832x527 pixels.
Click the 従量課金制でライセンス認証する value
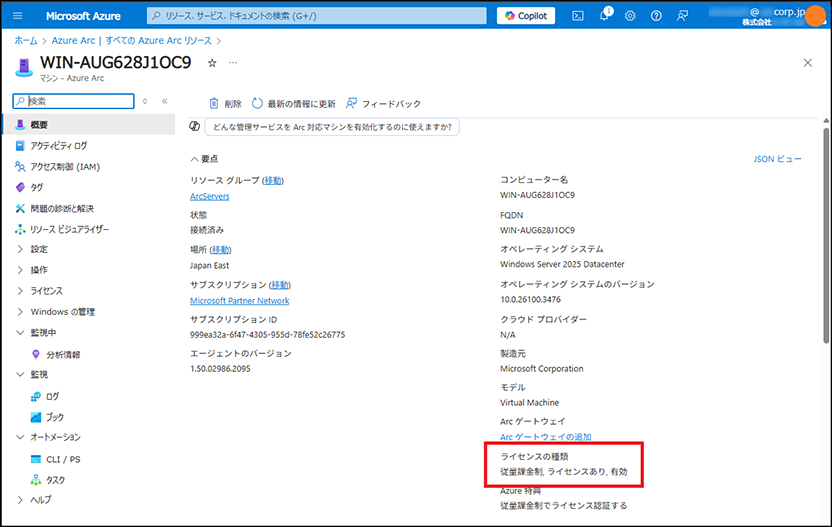point(564,506)
